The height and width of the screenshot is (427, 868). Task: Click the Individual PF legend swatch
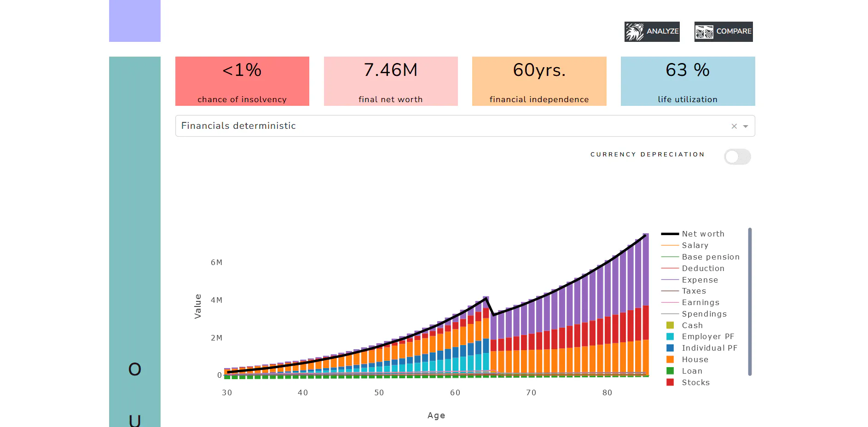click(x=670, y=348)
